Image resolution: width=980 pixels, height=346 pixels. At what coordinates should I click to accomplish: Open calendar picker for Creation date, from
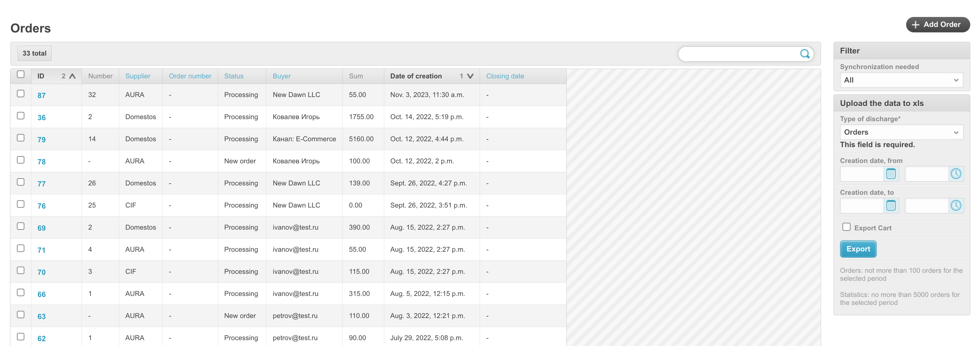tap(891, 174)
